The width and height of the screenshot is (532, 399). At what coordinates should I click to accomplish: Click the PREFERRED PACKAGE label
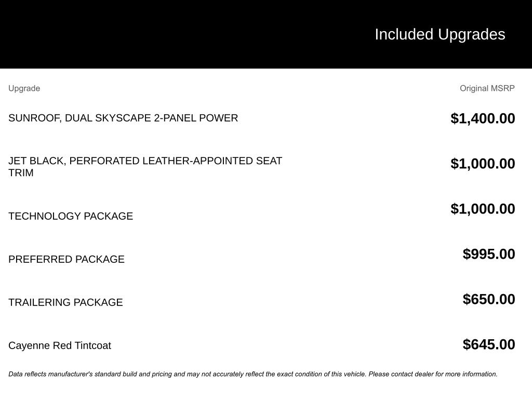coord(66,259)
